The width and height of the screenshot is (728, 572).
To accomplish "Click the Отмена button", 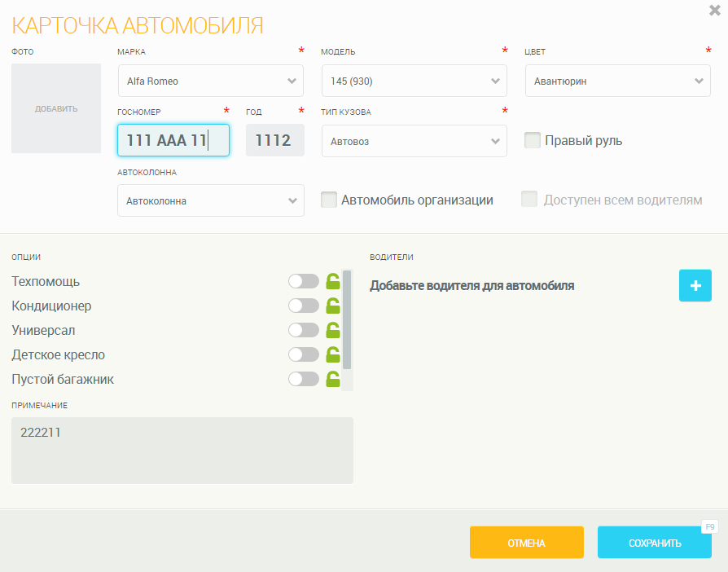I will [x=526, y=543].
